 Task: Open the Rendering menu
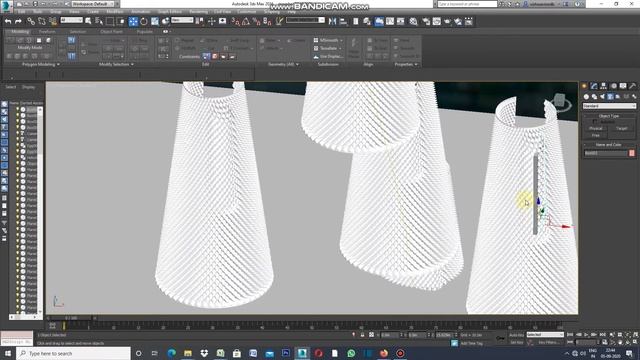(198, 11)
